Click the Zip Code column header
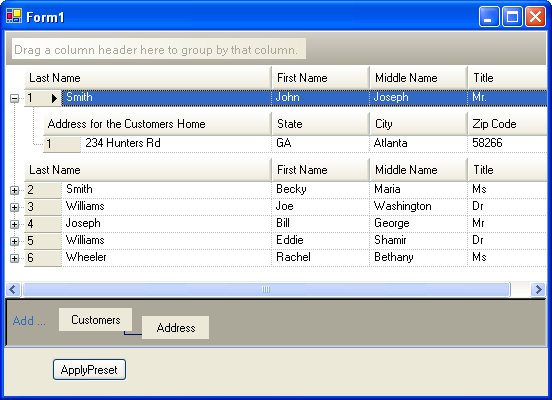 click(x=507, y=124)
